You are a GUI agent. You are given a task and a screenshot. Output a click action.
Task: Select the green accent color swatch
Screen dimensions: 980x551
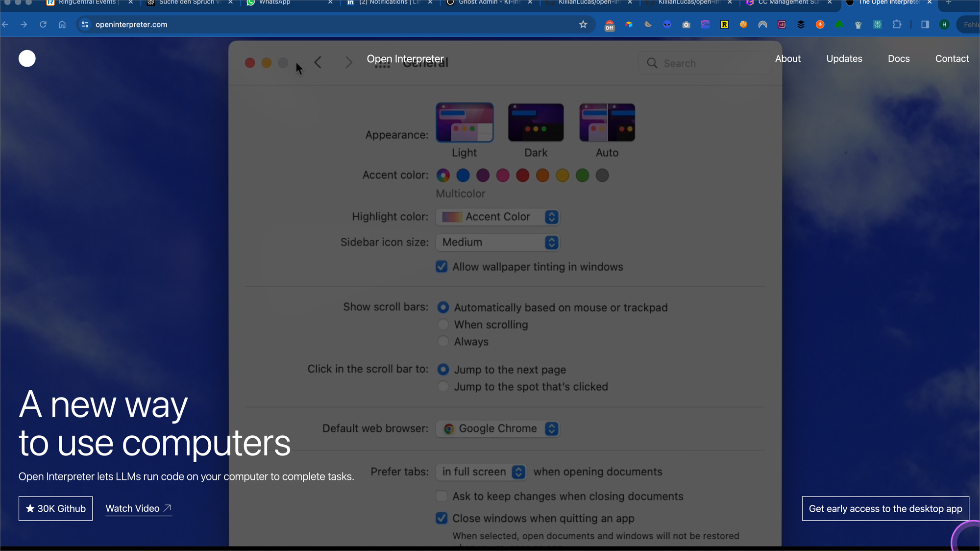[582, 175]
